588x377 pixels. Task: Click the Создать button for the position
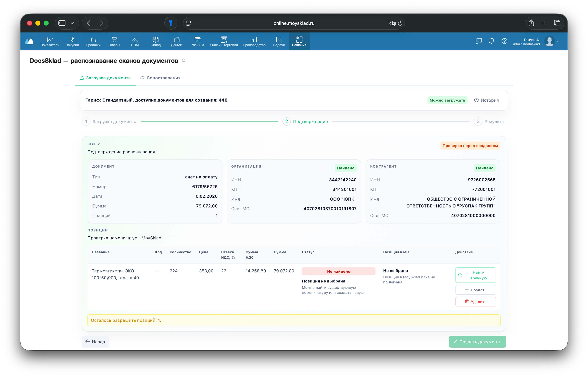(476, 290)
